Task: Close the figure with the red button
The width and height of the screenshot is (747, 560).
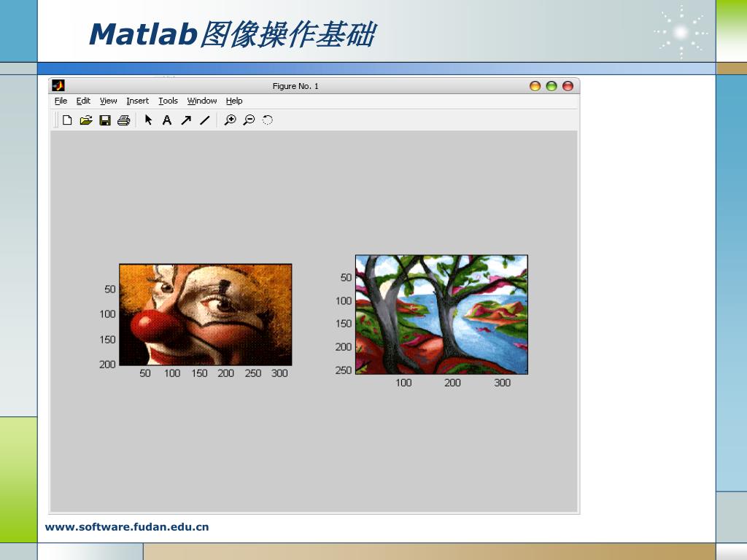Action: [x=568, y=86]
